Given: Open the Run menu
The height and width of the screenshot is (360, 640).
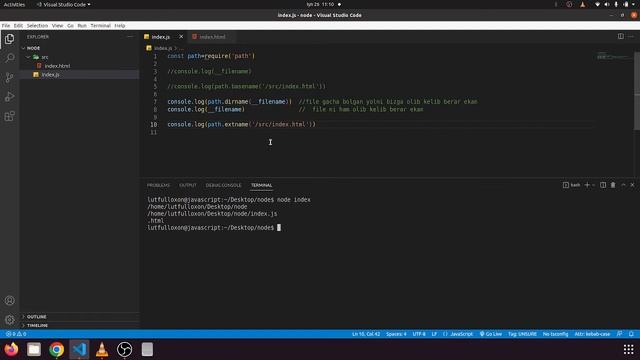Looking at the screenshot, I should click(82, 25).
